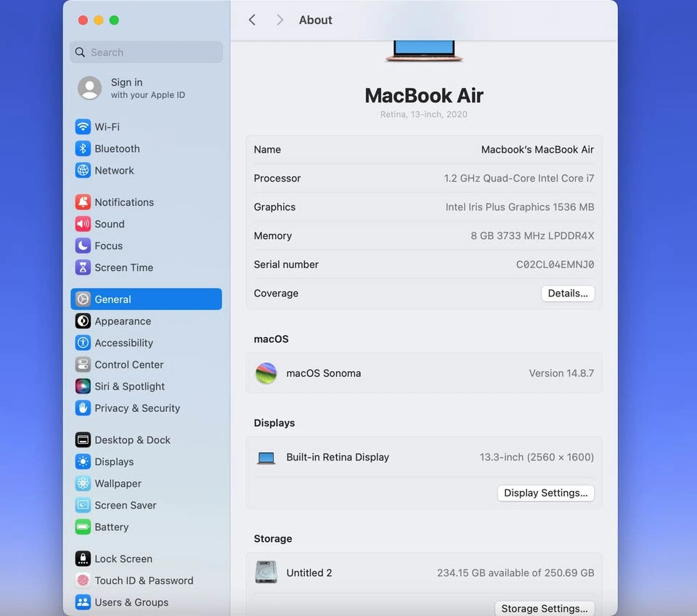
Task: Select the Sound speaker icon
Action: click(83, 224)
